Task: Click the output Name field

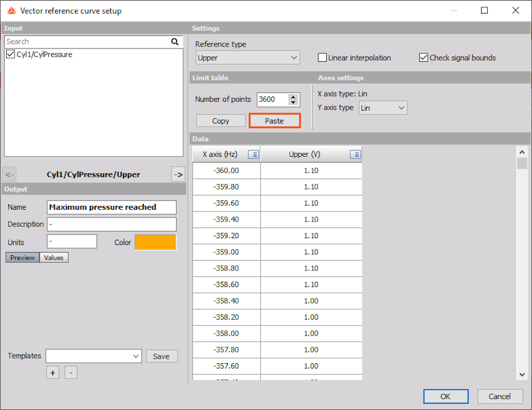Action: tap(112, 208)
